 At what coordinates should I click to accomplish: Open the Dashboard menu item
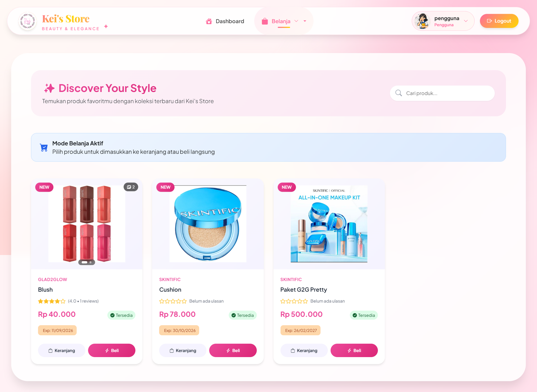(225, 21)
